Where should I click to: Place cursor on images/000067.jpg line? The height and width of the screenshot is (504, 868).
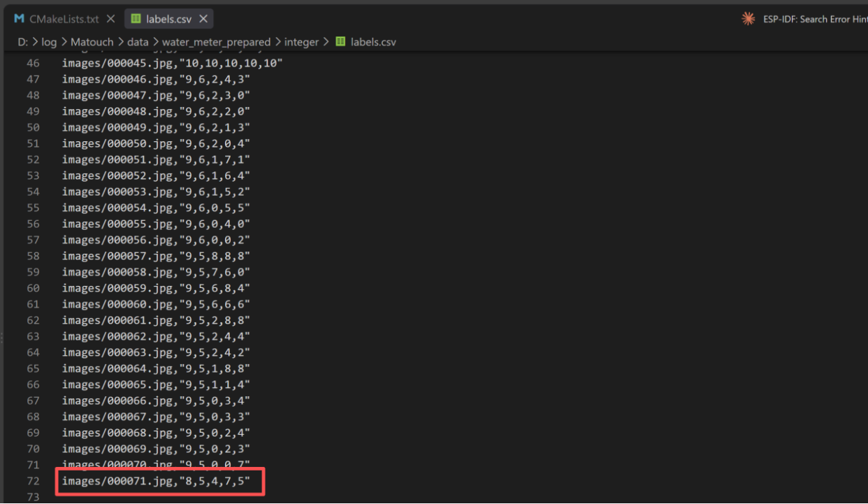(x=156, y=417)
